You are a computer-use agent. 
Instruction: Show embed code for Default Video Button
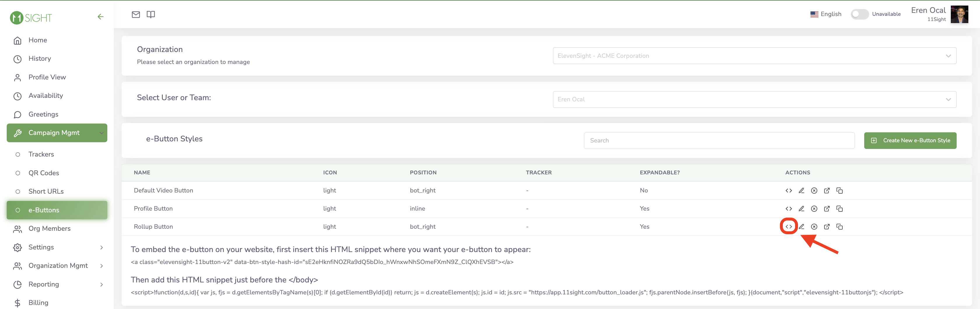789,190
